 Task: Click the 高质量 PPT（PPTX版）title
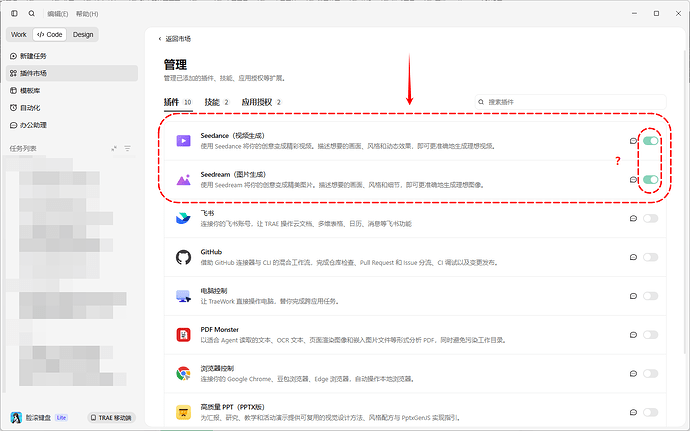pyautogui.click(x=232, y=407)
